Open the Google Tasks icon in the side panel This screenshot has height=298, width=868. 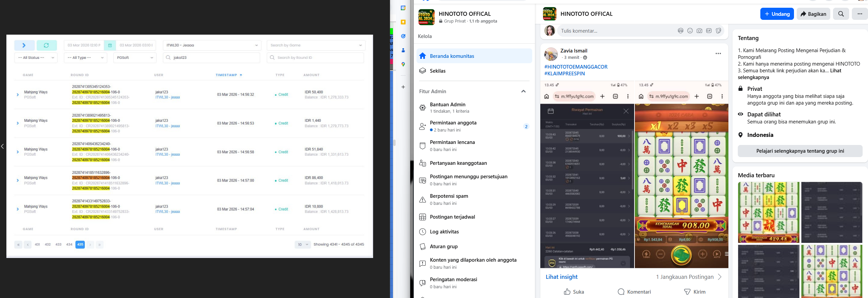tap(403, 36)
